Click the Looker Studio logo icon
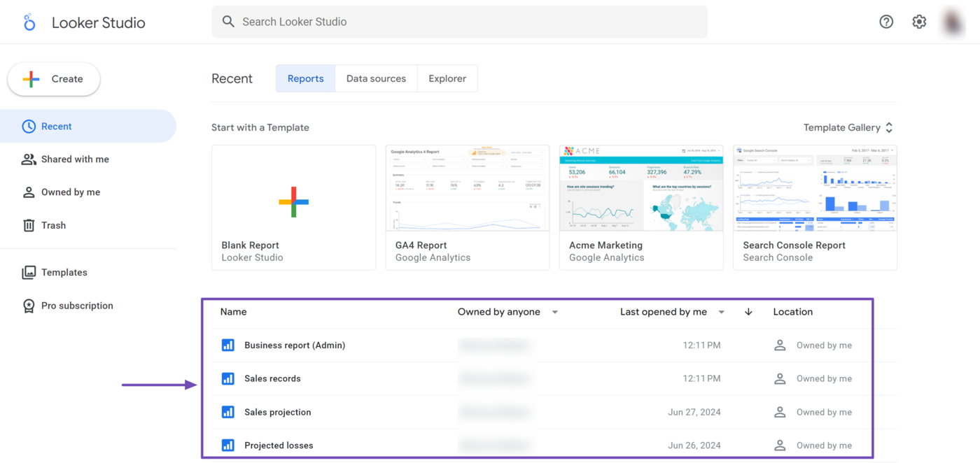The width and height of the screenshot is (980, 463). [x=29, y=22]
